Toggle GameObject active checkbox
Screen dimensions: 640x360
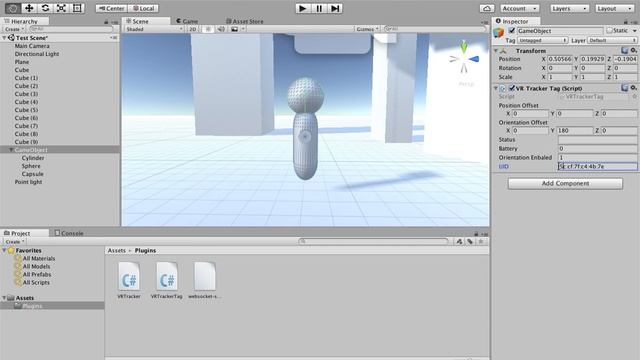coord(511,31)
